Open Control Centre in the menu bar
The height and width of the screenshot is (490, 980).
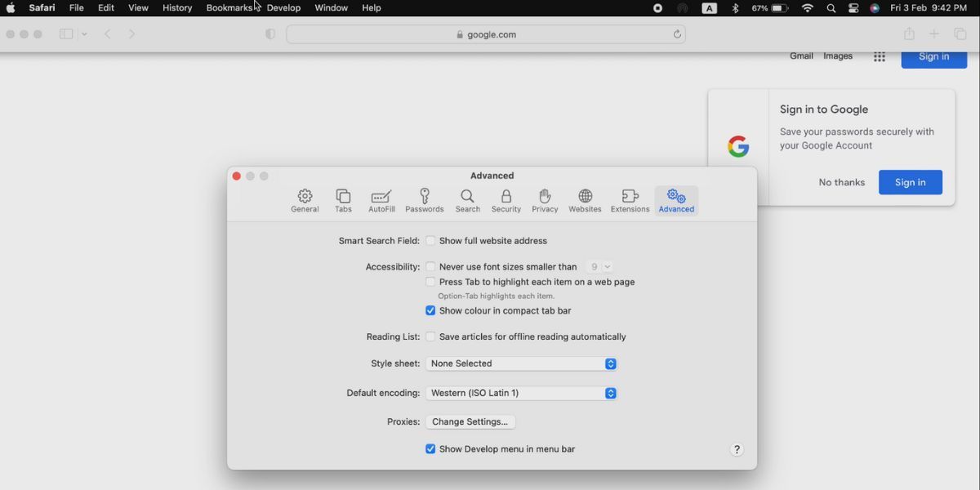(853, 8)
